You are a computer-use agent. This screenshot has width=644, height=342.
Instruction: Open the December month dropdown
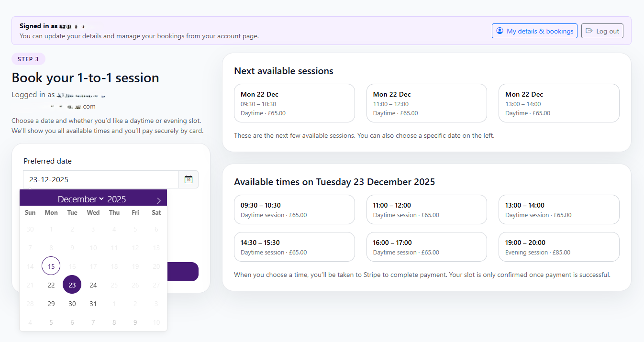[80, 198]
